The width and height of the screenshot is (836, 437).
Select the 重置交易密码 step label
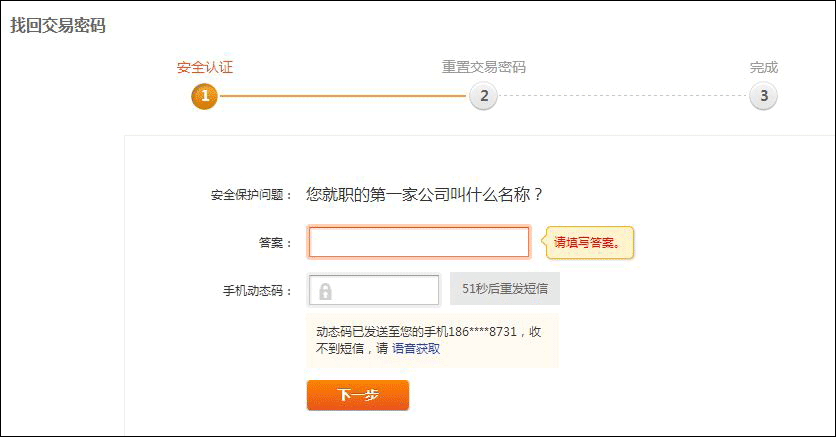pyautogui.click(x=484, y=67)
